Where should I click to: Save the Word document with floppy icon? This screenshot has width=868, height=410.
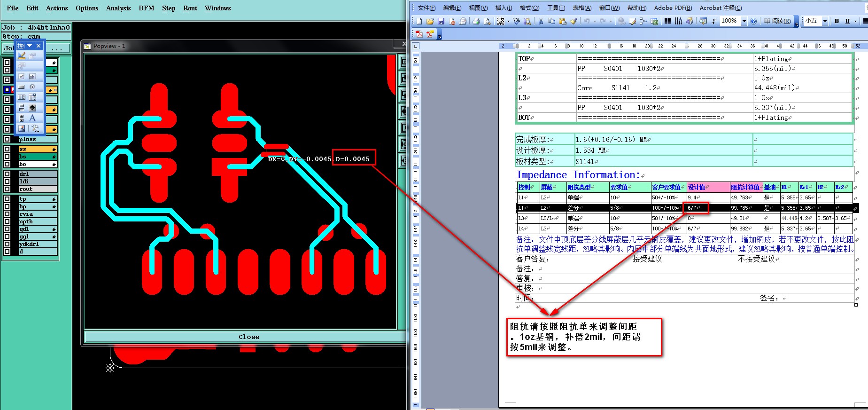[441, 21]
